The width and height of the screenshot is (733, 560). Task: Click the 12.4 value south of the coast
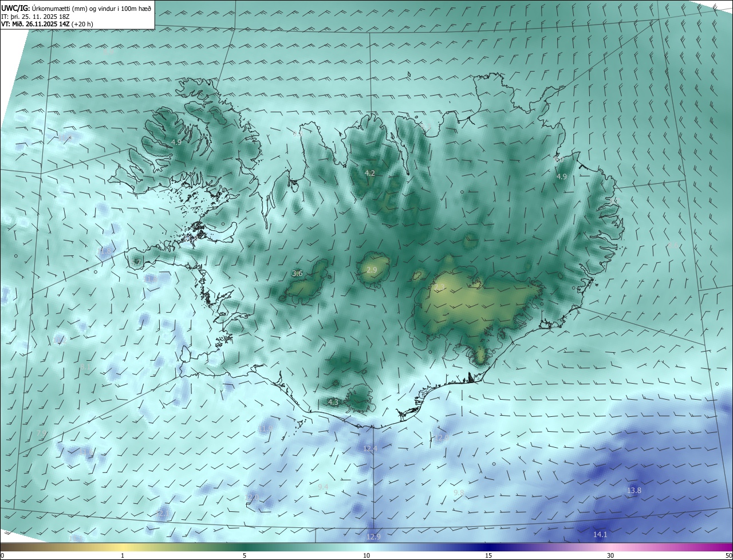(371, 449)
